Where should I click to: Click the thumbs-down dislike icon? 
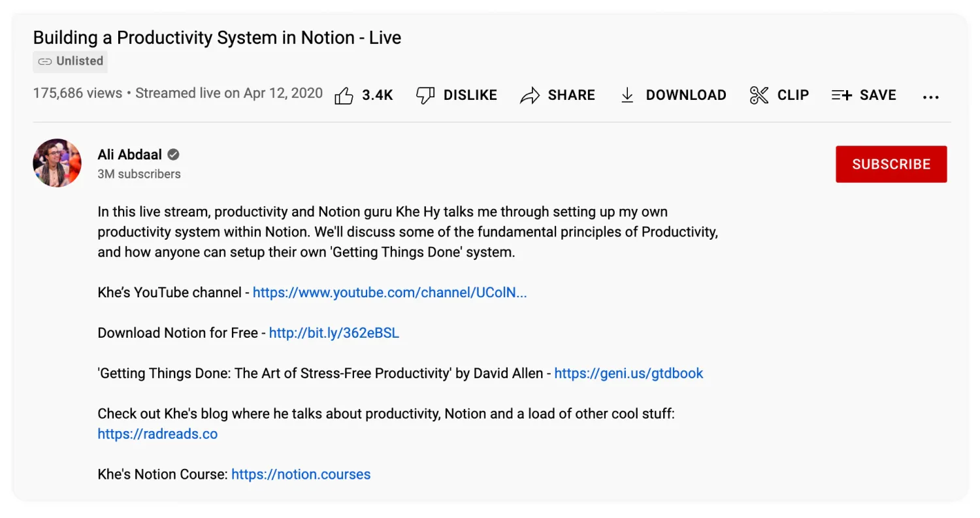tap(425, 95)
